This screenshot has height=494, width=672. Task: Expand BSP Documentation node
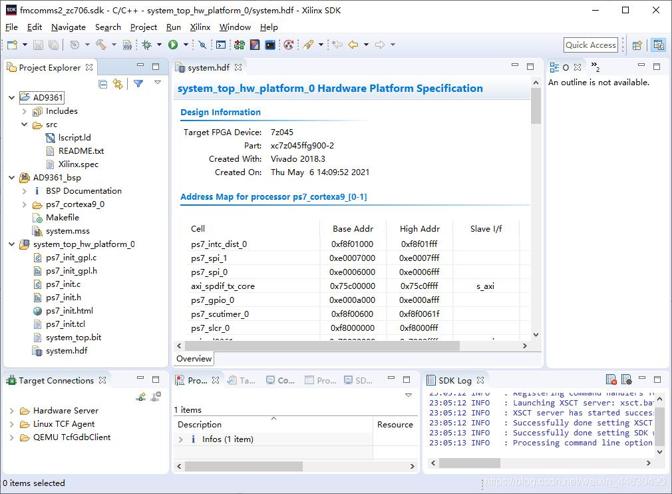coord(24,191)
